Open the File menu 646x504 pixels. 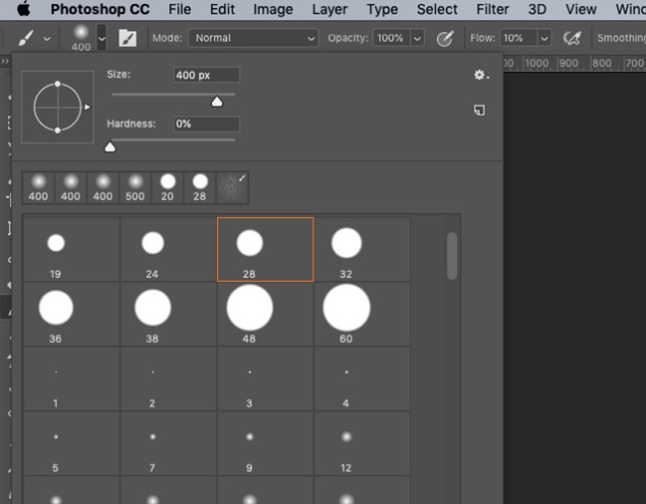[180, 9]
